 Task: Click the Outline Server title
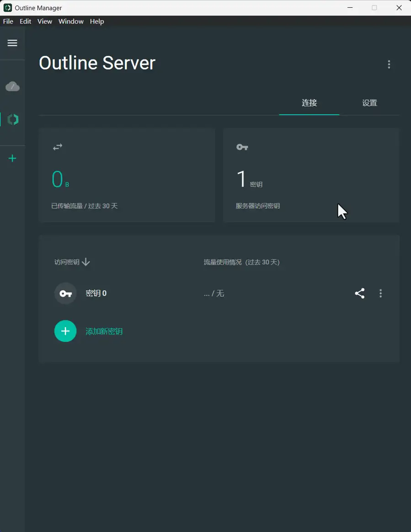pyautogui.click(x=97, y=63)
